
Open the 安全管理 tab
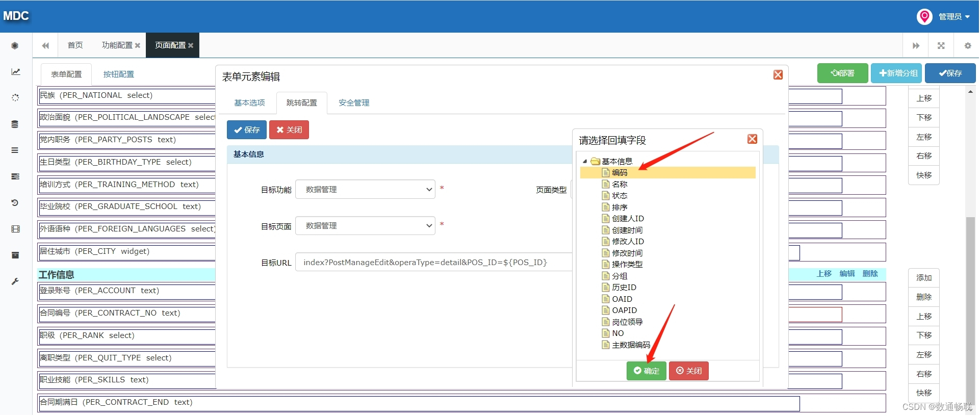354,103
